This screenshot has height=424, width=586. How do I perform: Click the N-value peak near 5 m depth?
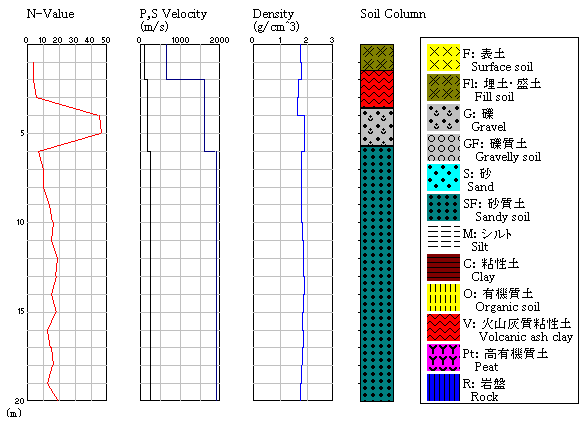(101, 133)
